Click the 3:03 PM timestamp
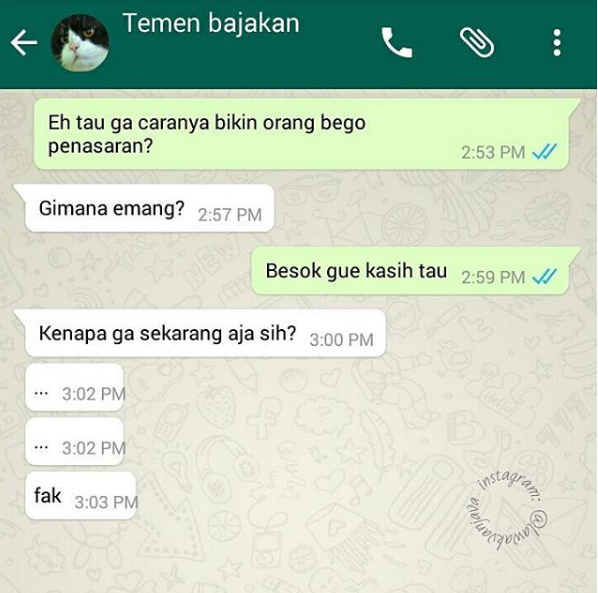This screenshot has height=593, width=598. [106, 502]
